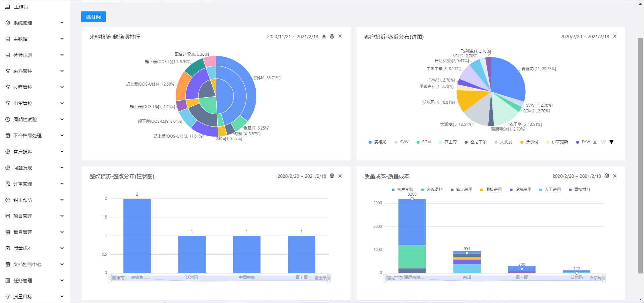Toggle 客户索赔 series in cost chart
The height and width of the screenshot is (303, 644).
click(402, 190)
